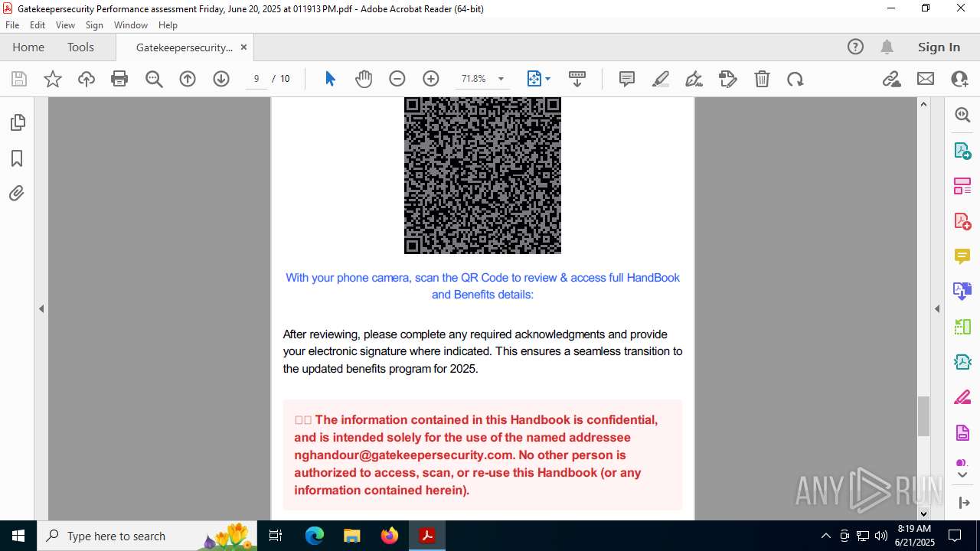The width and height of the screenshot is (980, 551).
Task: Open Create PDF tool in right pane
Action: (962, 221)
